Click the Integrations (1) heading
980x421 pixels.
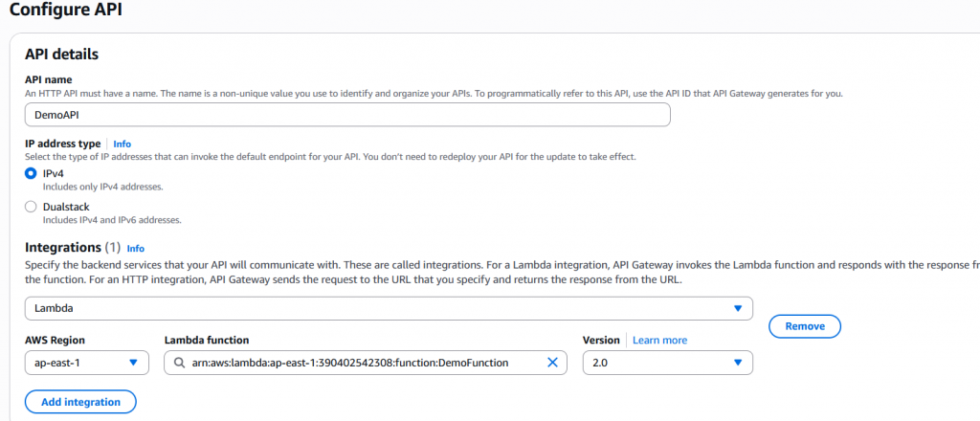point(73,248)
